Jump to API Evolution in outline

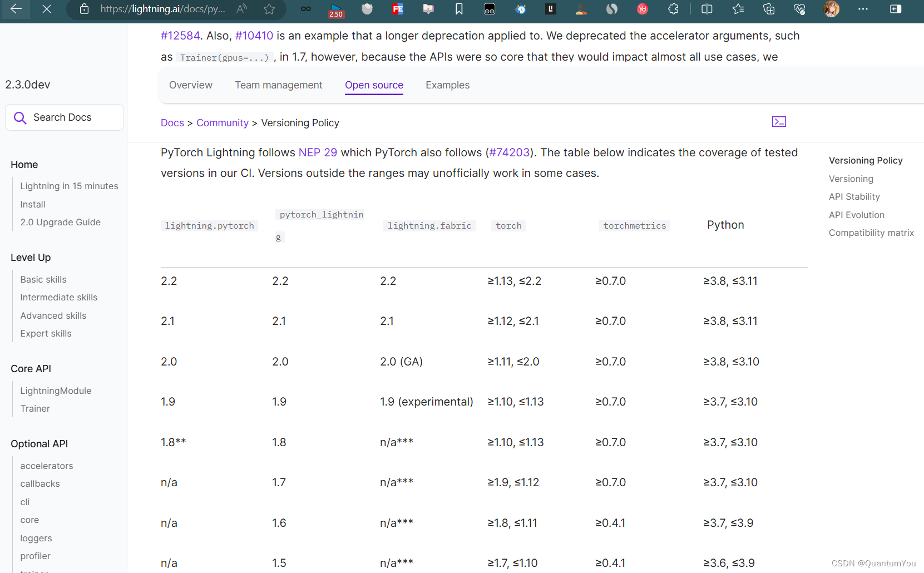(x=857, y=215)
